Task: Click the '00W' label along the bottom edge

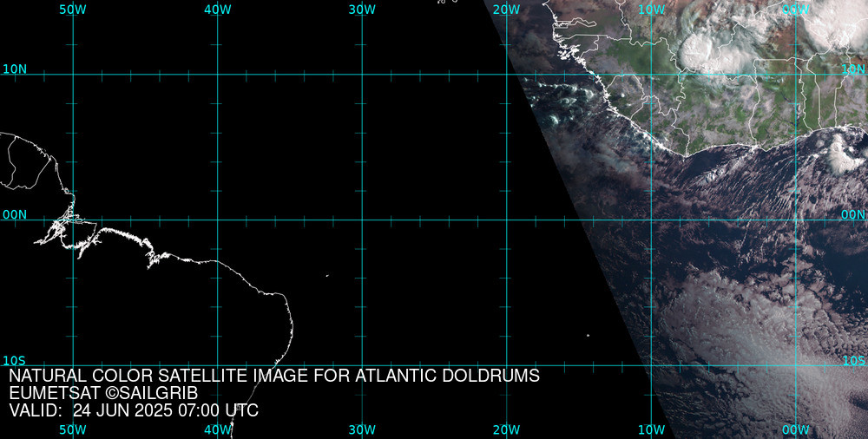Action: (796, 429)
